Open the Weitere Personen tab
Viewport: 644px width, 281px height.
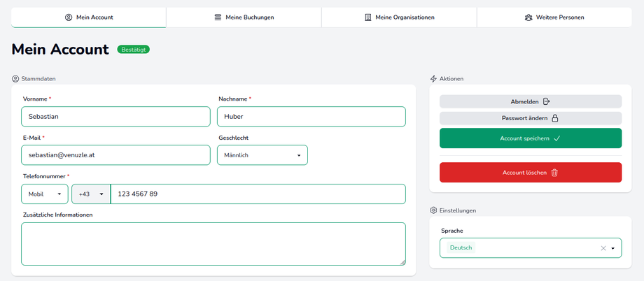coord(554,17)
